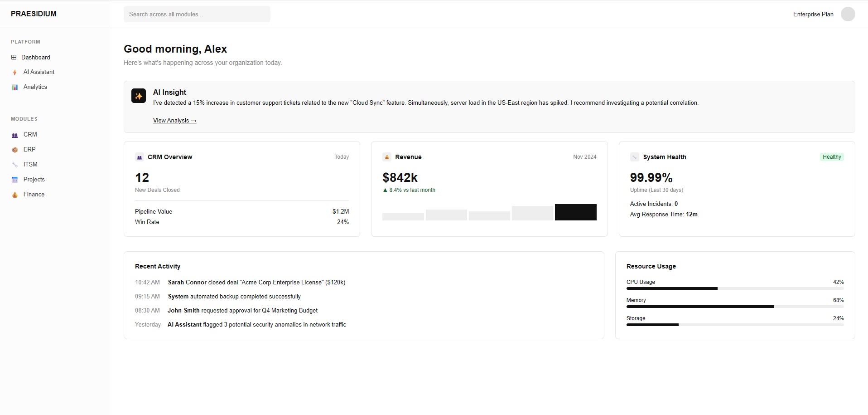Go to the Projects module

(34, 180)
